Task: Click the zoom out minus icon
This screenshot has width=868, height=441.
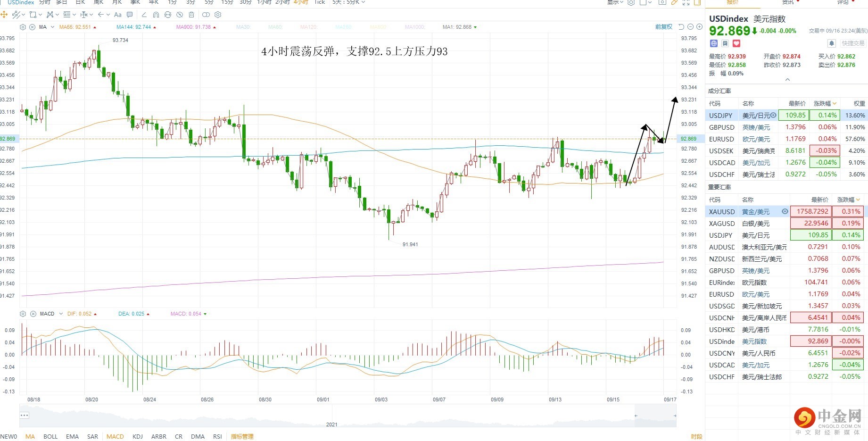Action: click(691, 27)
